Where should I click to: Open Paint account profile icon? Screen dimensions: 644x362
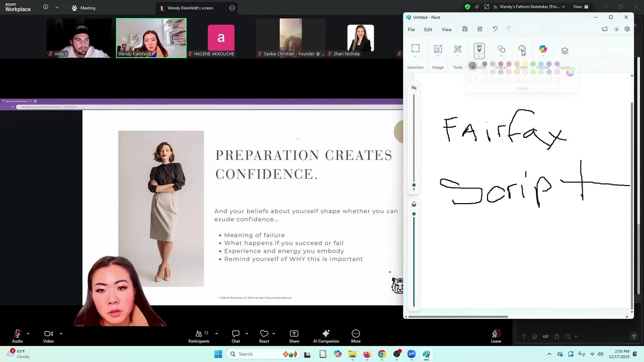pos(616,29)
